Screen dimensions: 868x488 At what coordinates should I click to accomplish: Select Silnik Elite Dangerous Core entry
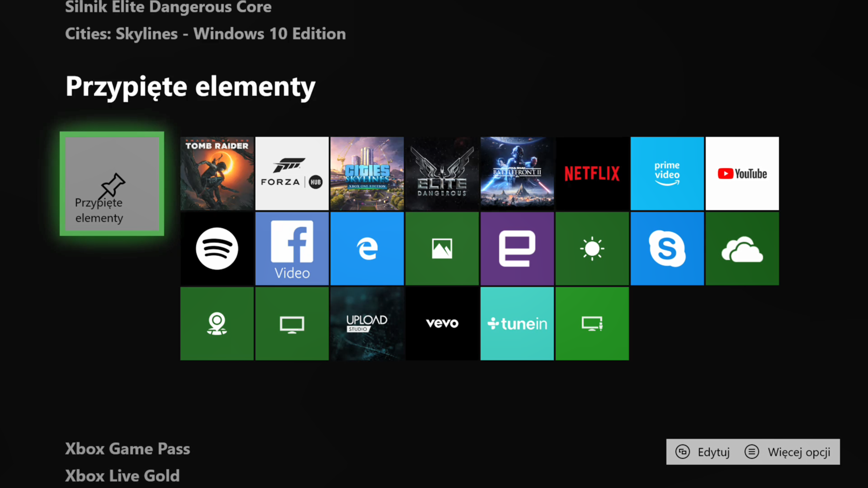click(168, 7)
